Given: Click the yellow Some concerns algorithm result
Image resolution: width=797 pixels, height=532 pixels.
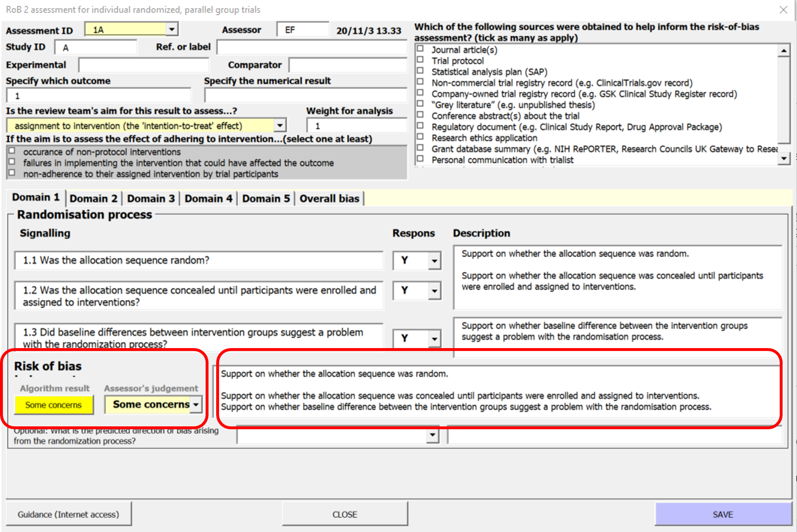Looking at the screenshot, I should pyautogui.click(x=54, y=405).
